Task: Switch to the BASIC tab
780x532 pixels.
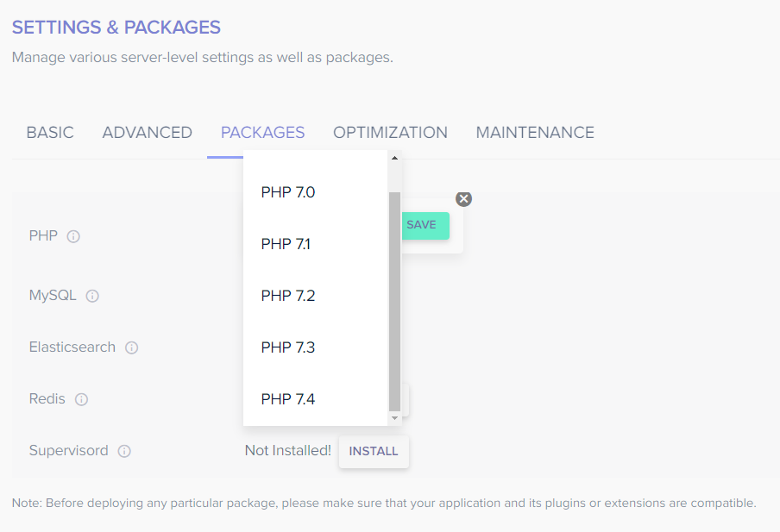Action: [49, 133]
